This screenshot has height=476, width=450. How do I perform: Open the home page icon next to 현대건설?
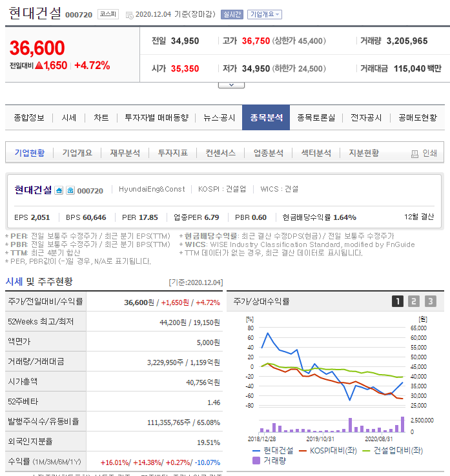[59, 190]
